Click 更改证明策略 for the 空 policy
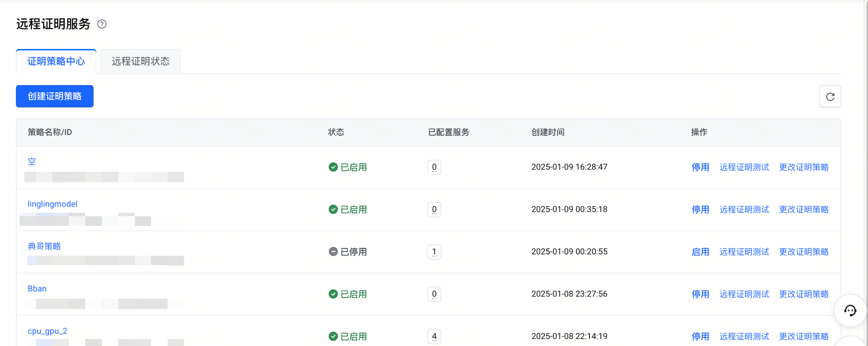The image size is (868, 346). pos(804,167)
